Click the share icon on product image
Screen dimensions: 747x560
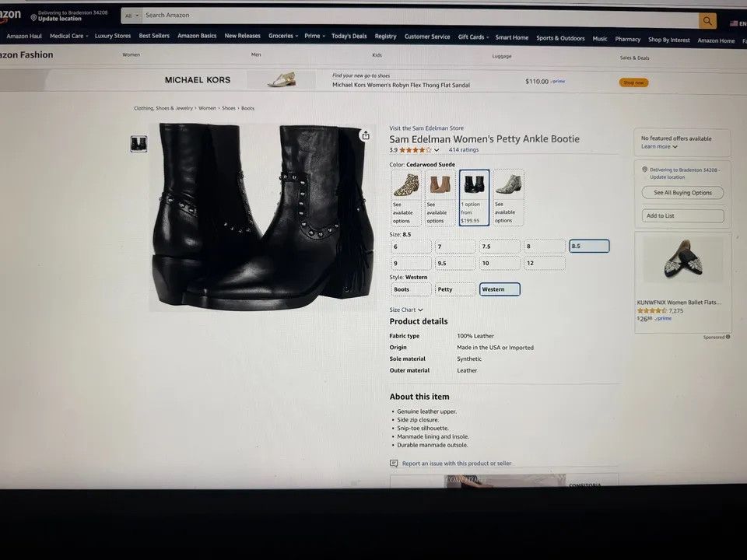point(366,135)
